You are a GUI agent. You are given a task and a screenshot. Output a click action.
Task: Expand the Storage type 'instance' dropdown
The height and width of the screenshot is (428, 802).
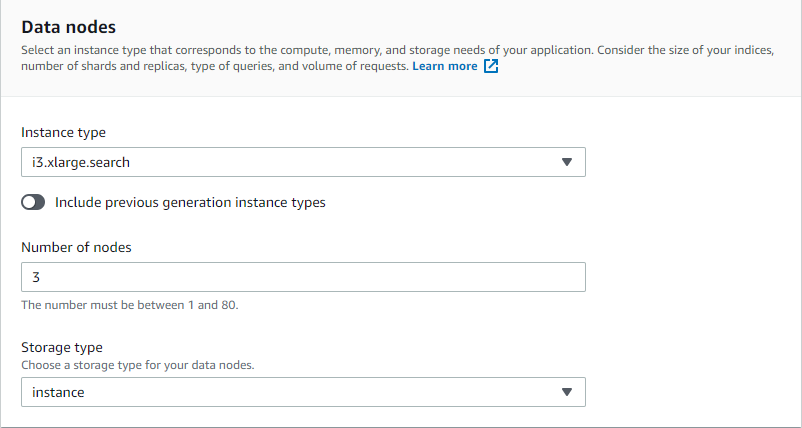tap(303, 392)
